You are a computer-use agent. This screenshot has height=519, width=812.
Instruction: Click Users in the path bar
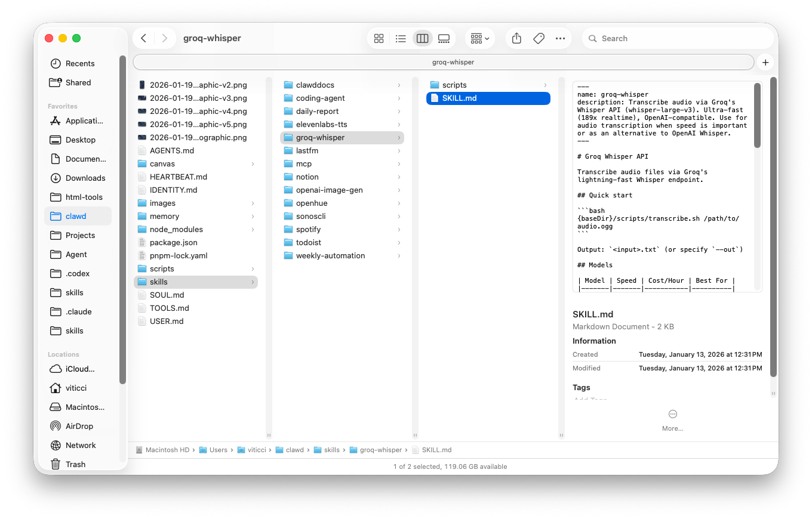(x=218, y=450)
